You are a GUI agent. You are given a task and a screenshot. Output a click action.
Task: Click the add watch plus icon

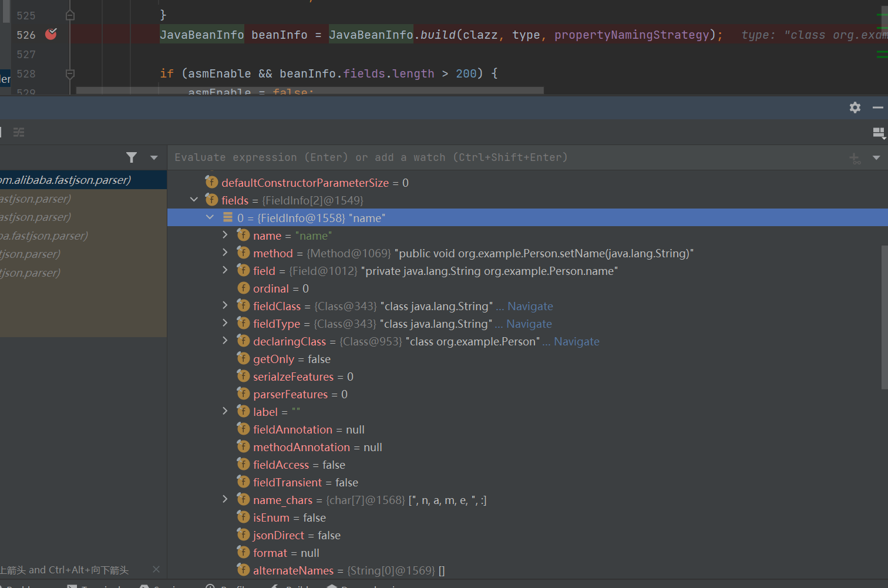[855, 158]
